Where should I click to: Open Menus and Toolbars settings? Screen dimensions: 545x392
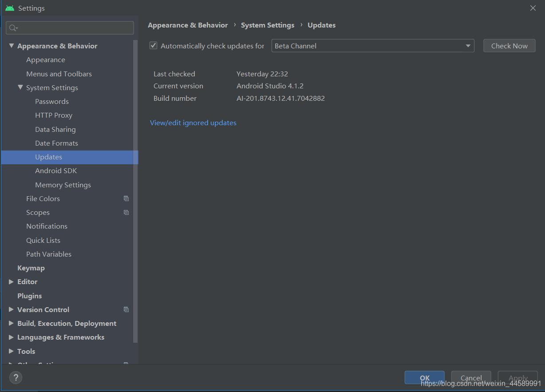[59, 74]
